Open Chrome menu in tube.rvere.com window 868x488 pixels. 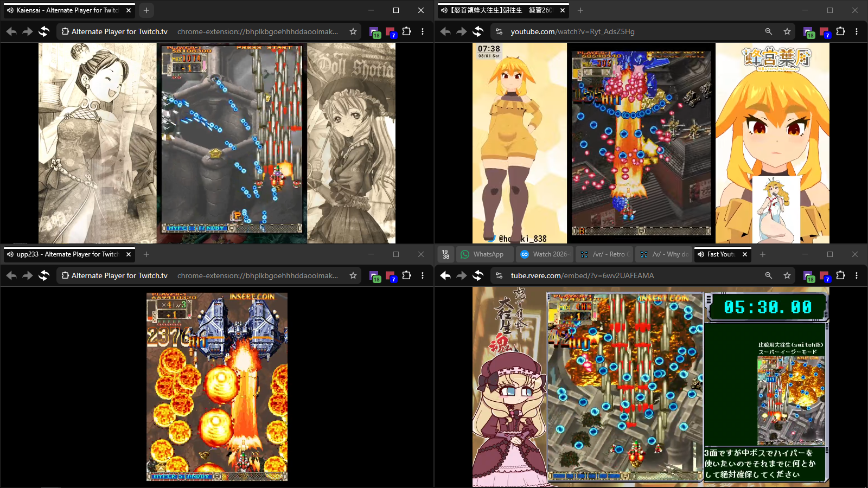[857, 275]
